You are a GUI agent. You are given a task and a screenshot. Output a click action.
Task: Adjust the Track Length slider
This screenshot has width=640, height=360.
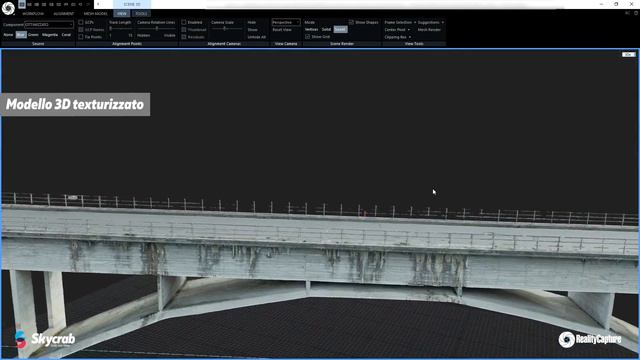click(x=120, y=29)
